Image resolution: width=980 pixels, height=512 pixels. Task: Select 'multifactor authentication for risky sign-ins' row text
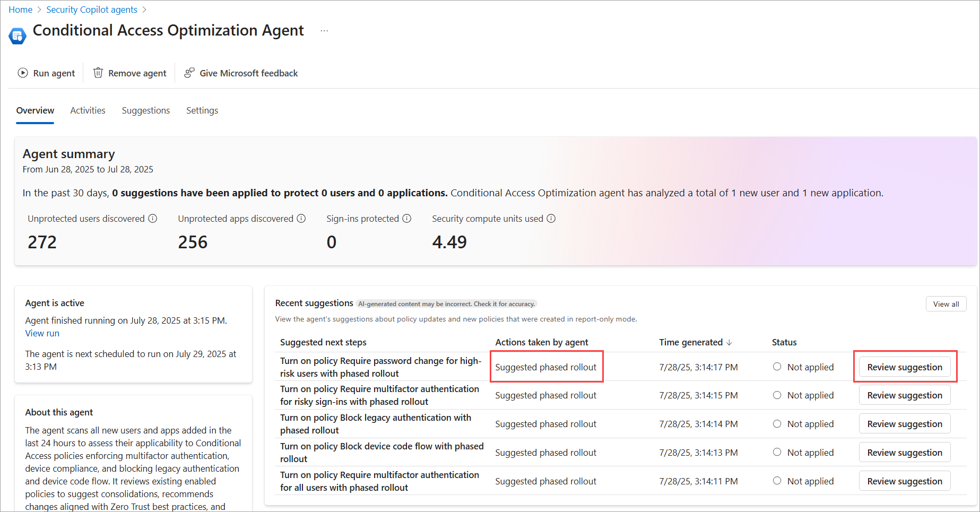[379, 395]
